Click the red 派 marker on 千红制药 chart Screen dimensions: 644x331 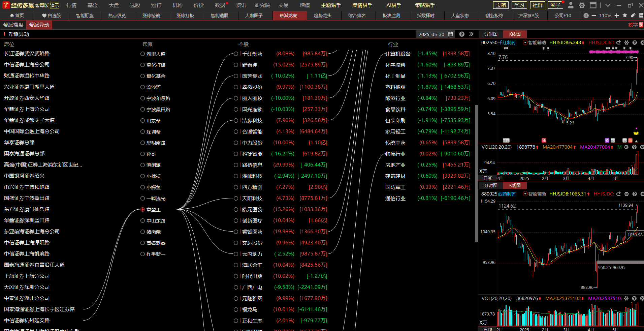[630, 140]
